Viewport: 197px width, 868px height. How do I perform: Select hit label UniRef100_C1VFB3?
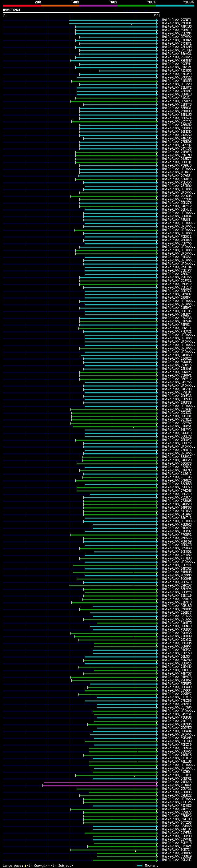(x=176, y=833)
